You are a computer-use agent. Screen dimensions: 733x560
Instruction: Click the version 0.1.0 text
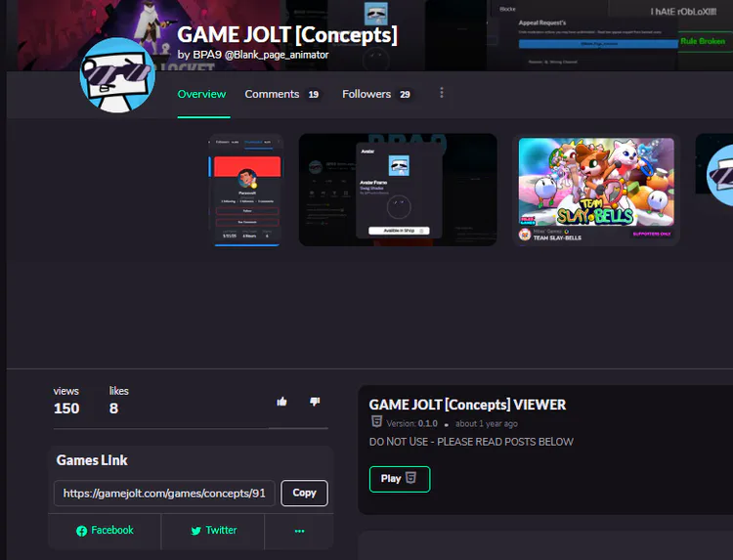click(x=411, y=423)
